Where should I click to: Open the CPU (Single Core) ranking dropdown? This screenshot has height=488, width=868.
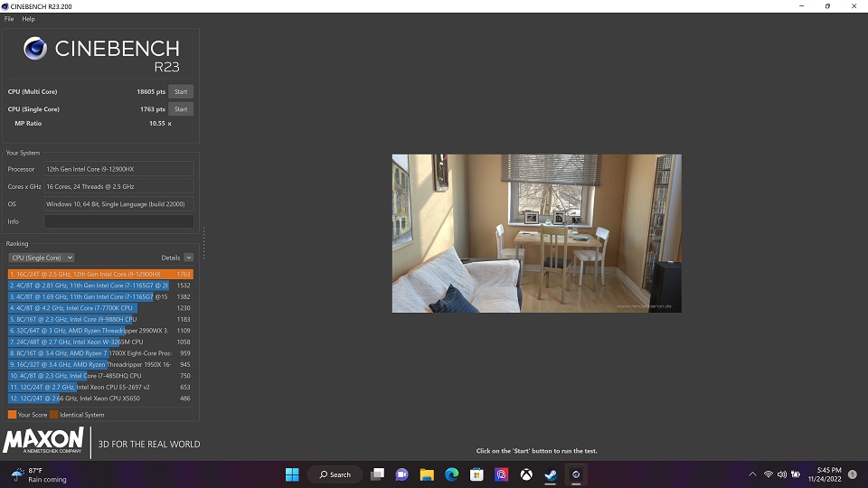[42, 258]
